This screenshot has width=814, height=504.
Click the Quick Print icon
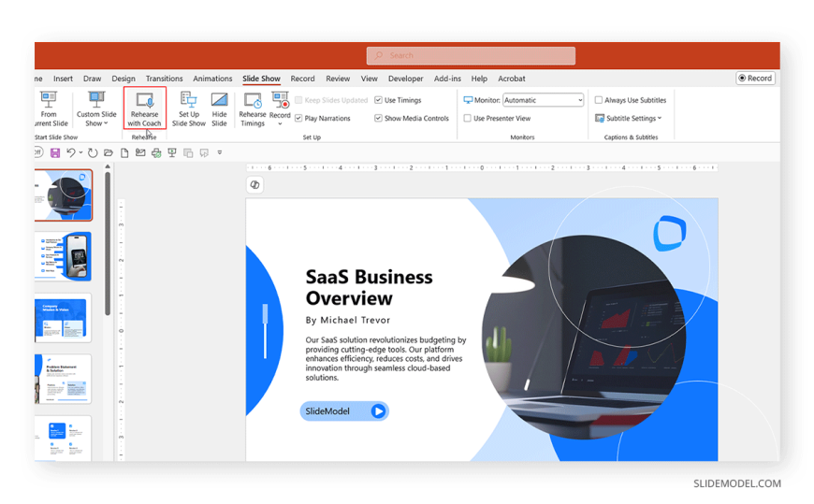[x=156, y=152]
